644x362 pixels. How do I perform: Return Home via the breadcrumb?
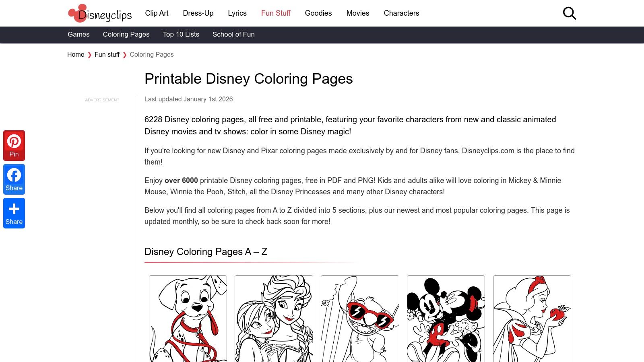coord(75,54)
